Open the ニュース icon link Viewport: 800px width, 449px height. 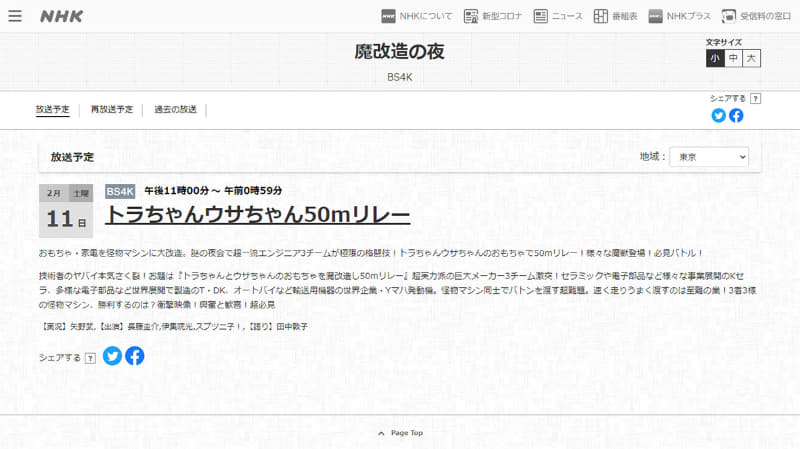pyautogui.click(x=540, y=16)
